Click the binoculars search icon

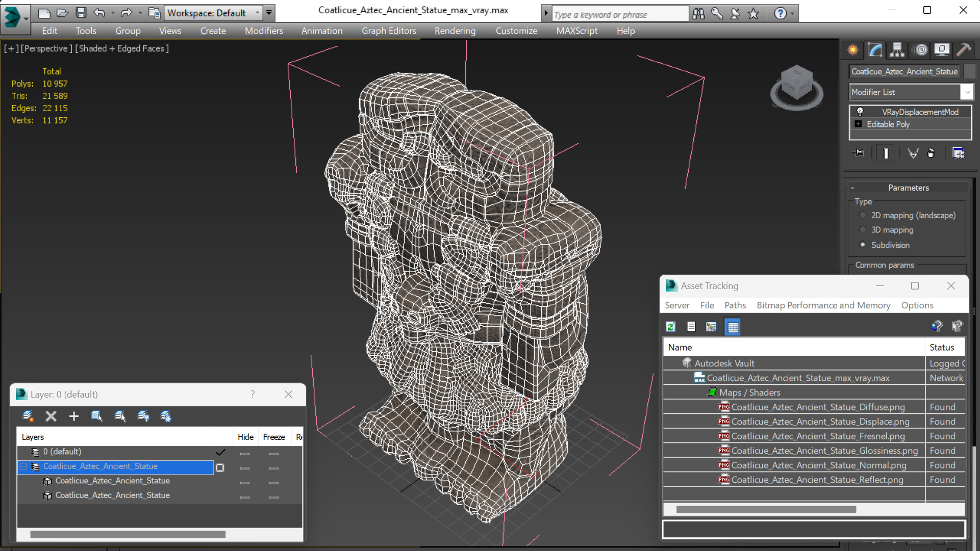click(x=698, y=14)
